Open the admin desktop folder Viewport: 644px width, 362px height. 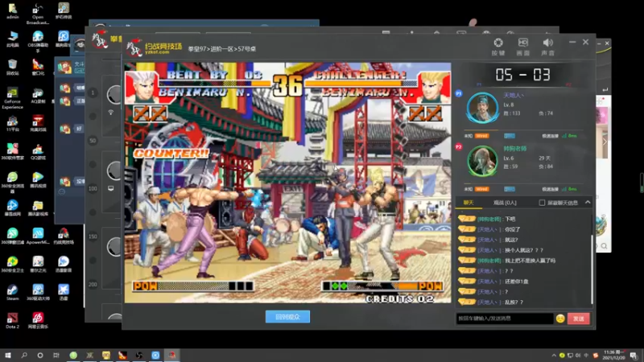pos(12,11)
